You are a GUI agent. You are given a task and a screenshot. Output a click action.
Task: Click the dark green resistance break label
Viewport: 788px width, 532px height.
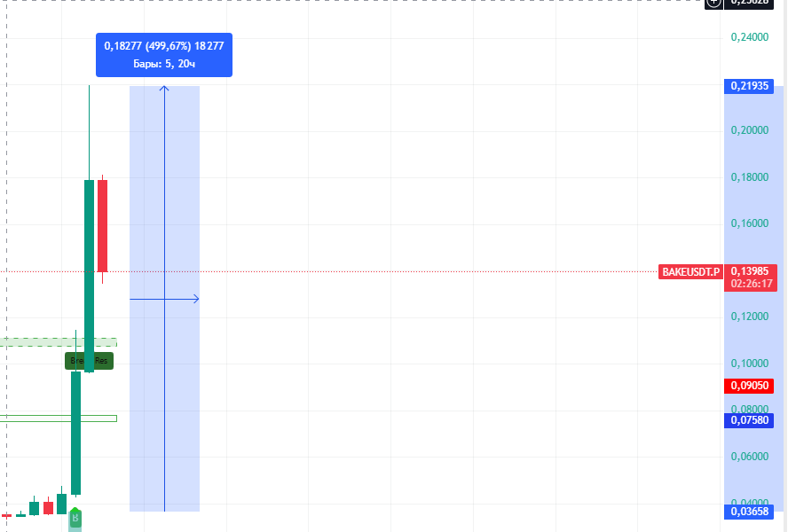pyautogui.click(x=90, y=361)
